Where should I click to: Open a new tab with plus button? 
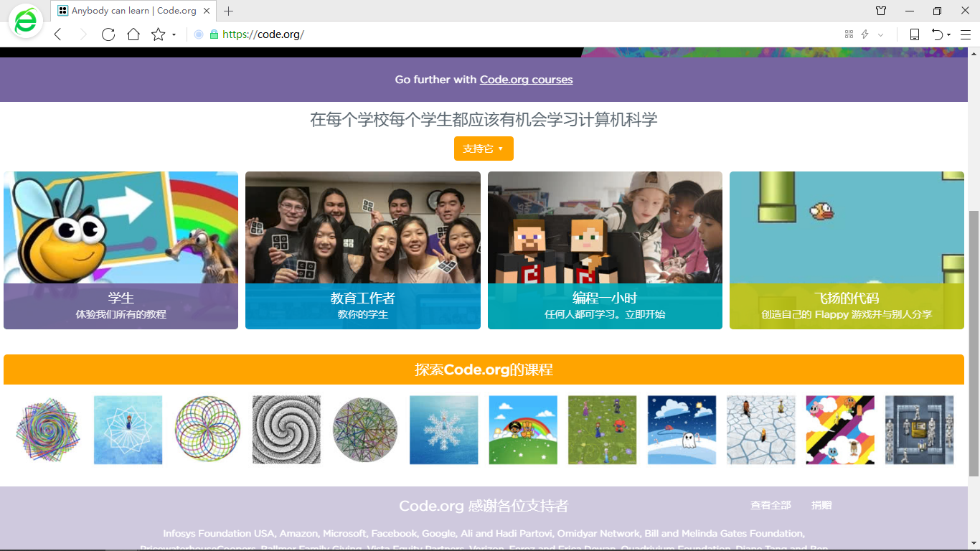click(x=229, y=11)
